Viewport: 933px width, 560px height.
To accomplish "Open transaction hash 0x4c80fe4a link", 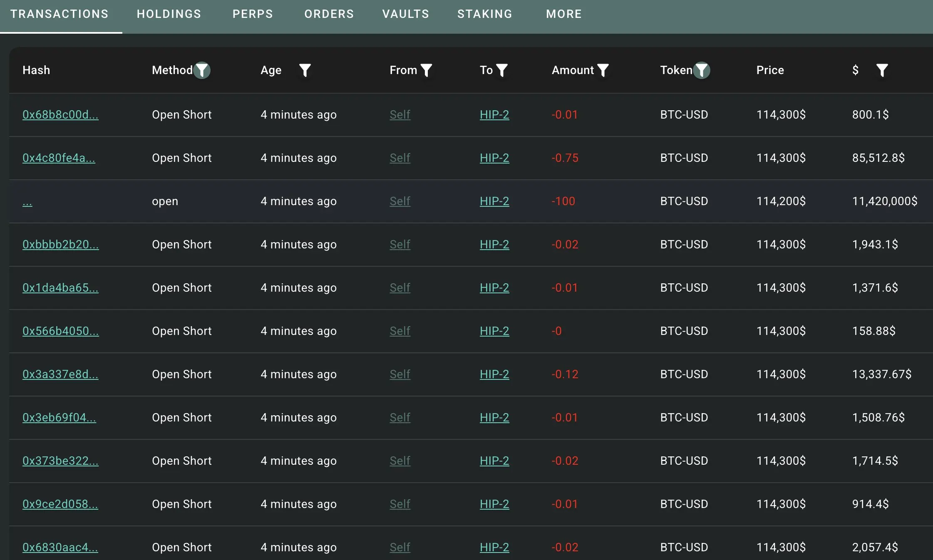I will 59,158.
